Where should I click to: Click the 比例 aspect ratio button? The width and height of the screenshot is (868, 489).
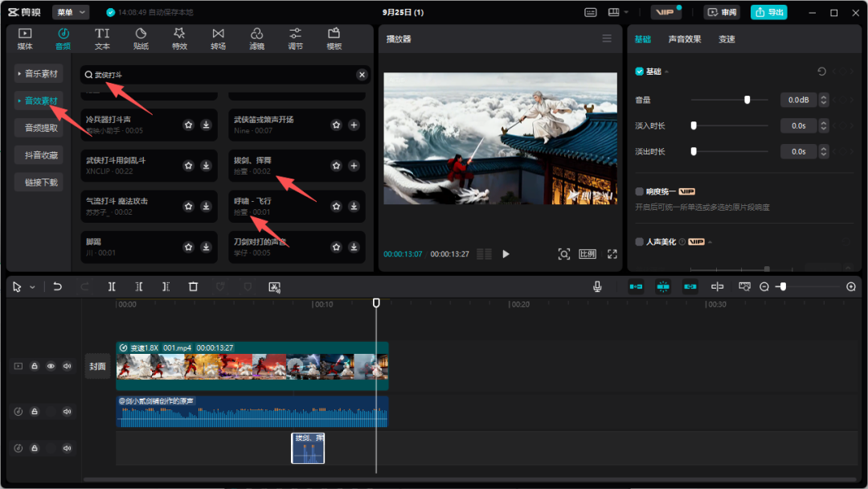[588, 254]
